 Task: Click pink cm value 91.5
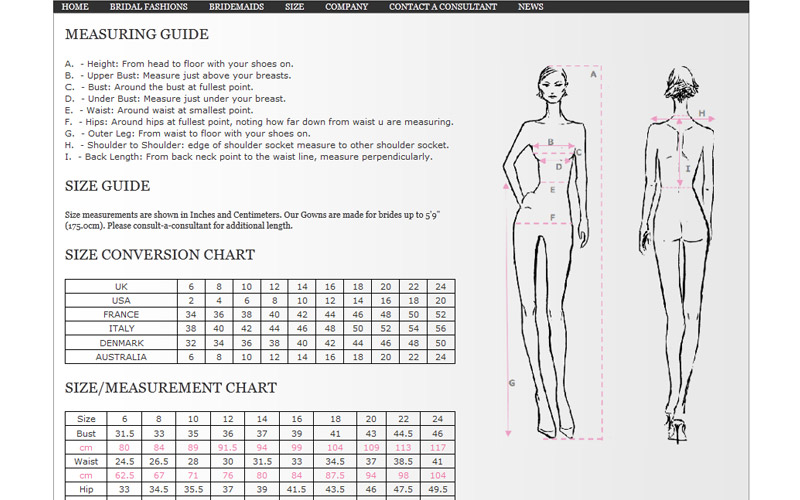[x=228, y=447]
